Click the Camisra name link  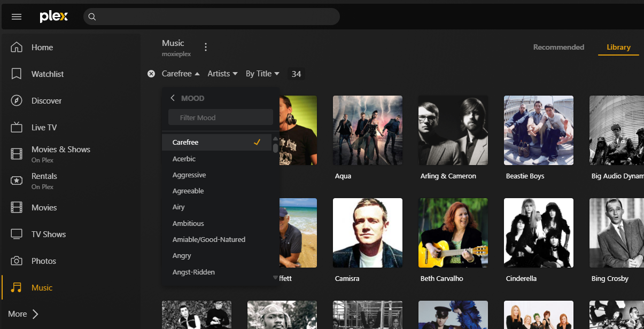coord(348,278)
